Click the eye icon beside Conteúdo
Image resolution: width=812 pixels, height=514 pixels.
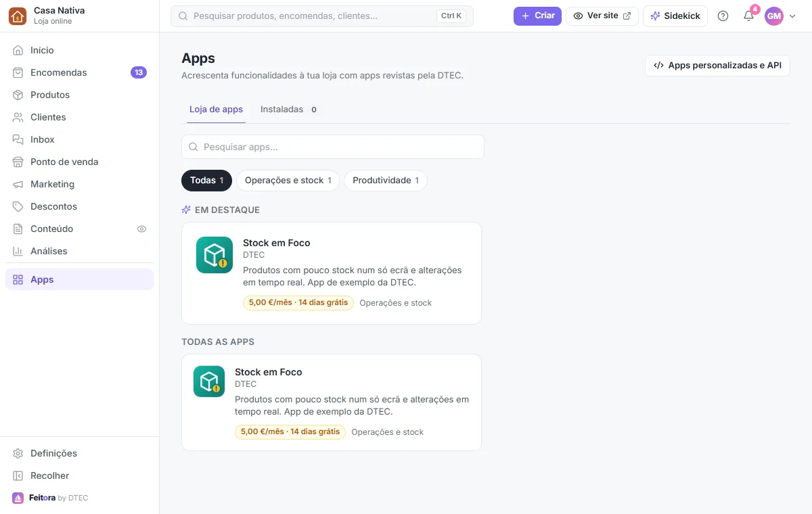(x=141, y=229)
